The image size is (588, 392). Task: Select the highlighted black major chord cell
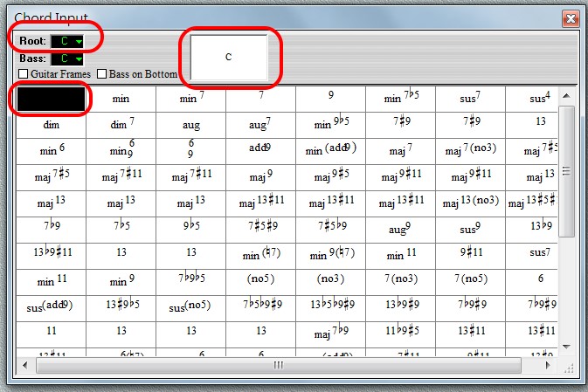point(51,99)
